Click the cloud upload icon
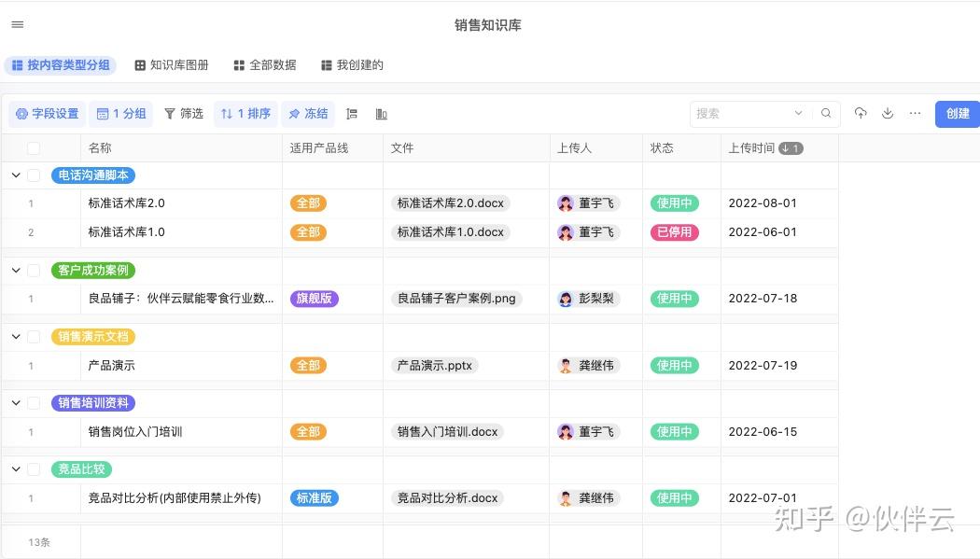The height and width of the screenshot is (559, 980). (x=861, y=114)
